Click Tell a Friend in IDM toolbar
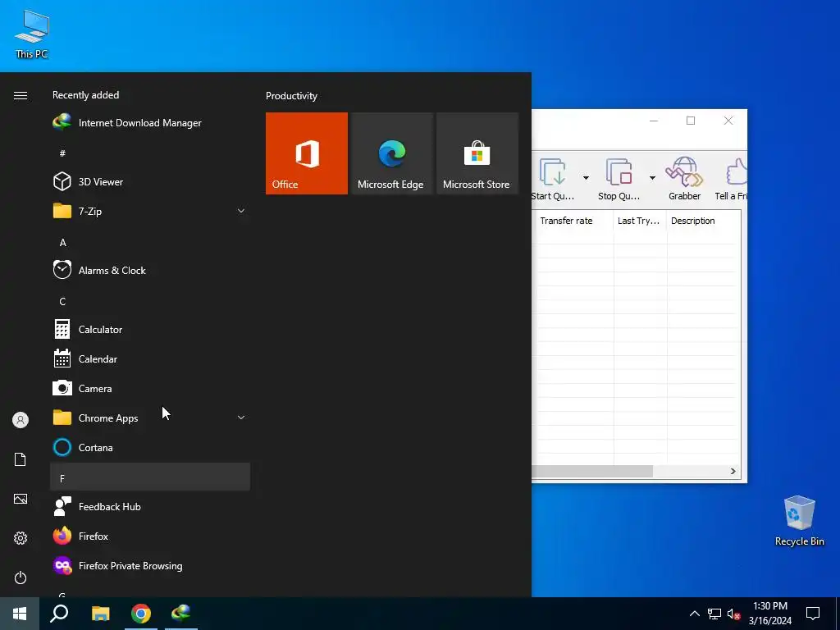This screenshot has height=630, width=840. coord(731,179)
